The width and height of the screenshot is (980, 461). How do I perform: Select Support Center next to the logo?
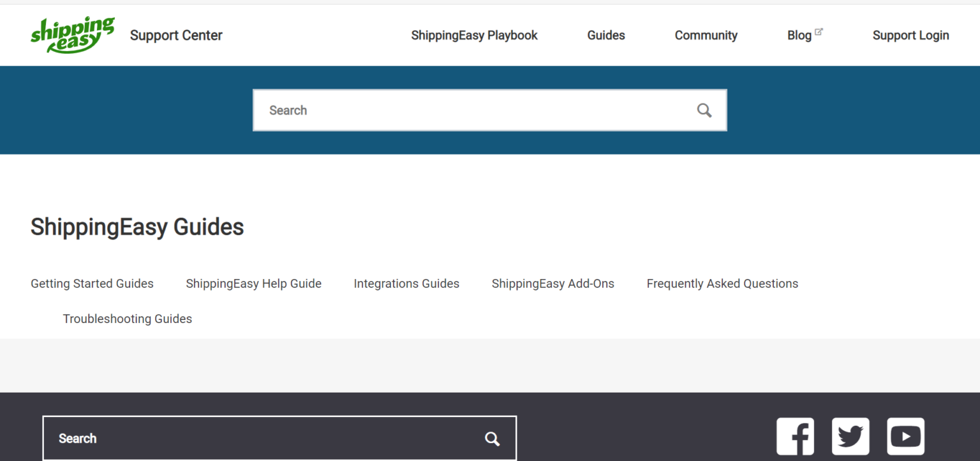point(176,35)
